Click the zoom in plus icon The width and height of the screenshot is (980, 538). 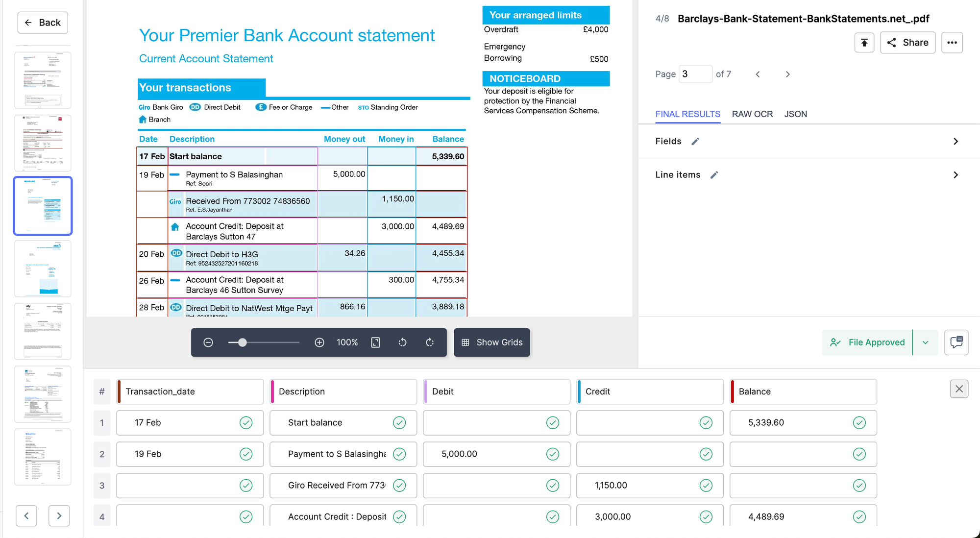pyautogui.click(x=319, y=342)
